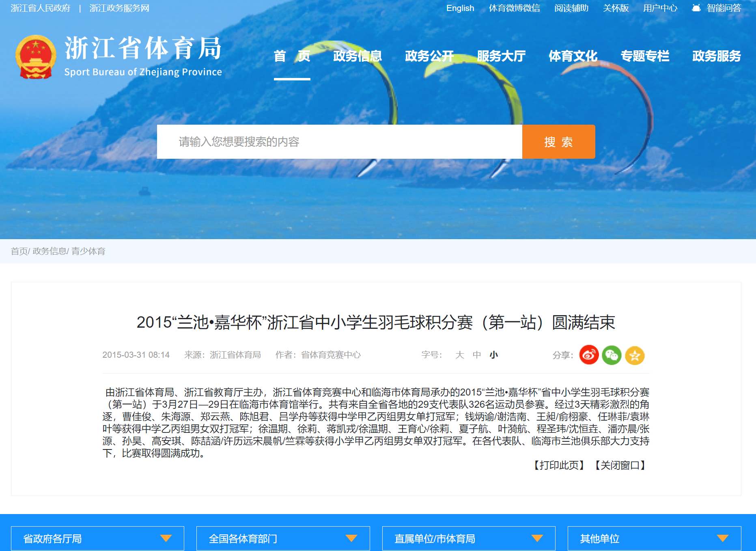The width and height of the screenshot is (756, 551).
Task: Click the 关闭窗口 link
Action: [x=620, y=465]
